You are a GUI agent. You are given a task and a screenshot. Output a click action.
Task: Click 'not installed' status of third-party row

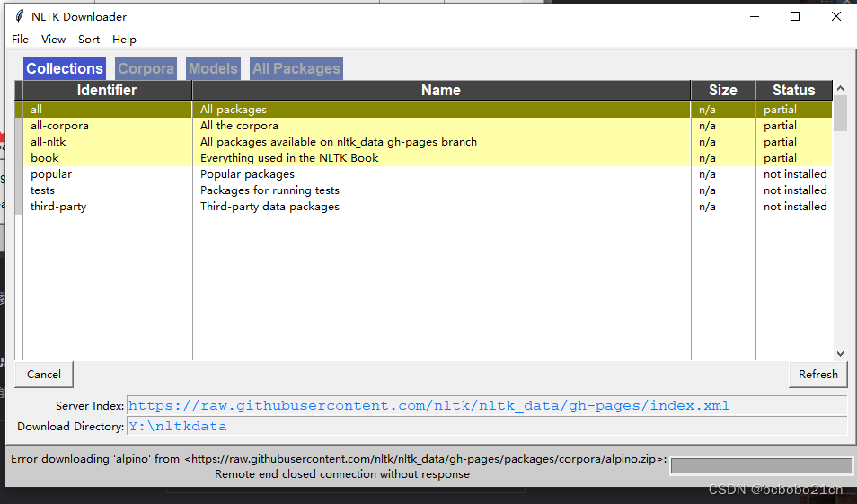[795, 207]
